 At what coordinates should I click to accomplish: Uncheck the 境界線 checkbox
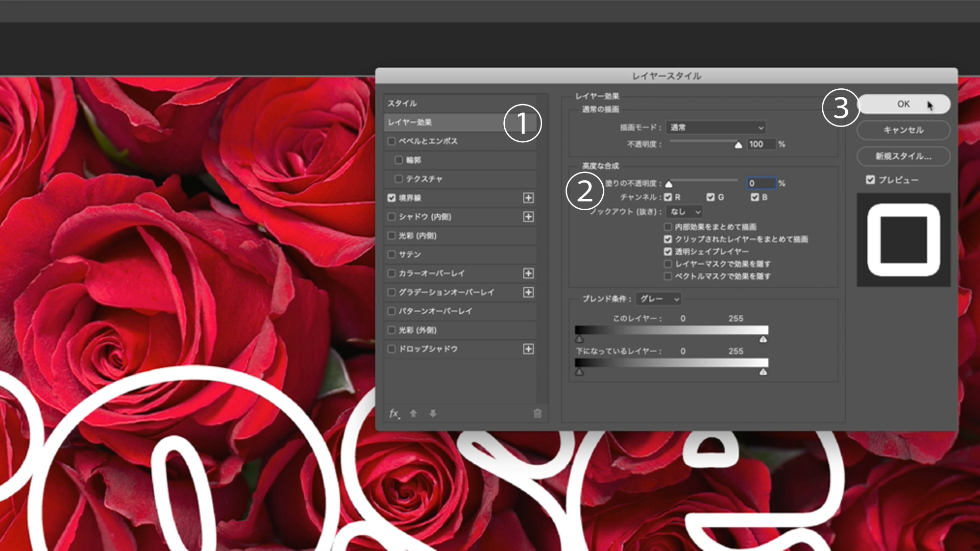click(391, 198)
